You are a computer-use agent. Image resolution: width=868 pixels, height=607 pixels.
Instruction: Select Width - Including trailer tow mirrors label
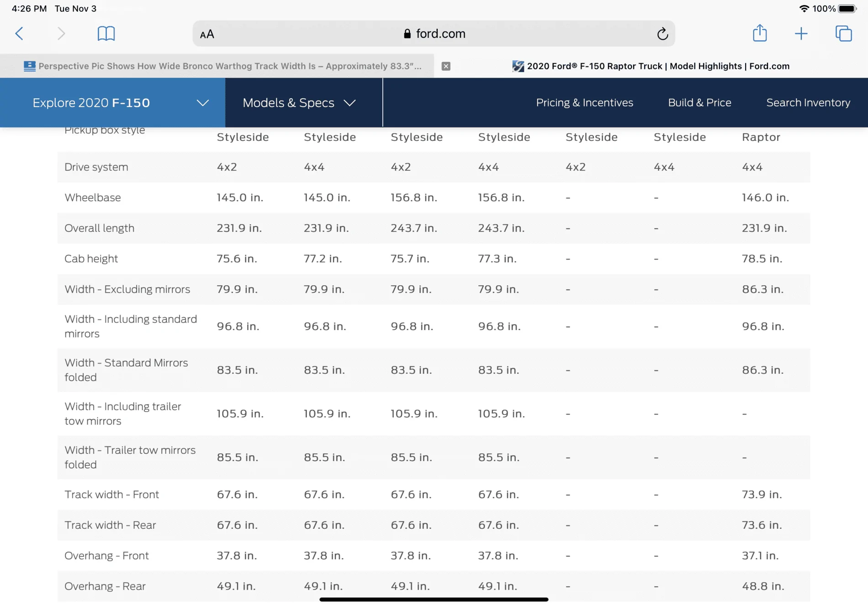[122, 414]
